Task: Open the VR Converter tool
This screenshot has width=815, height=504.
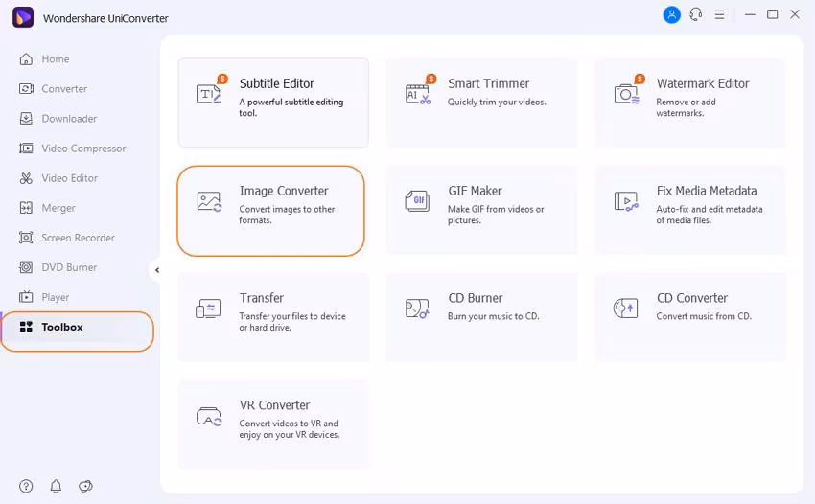Action: pos(273,424)
